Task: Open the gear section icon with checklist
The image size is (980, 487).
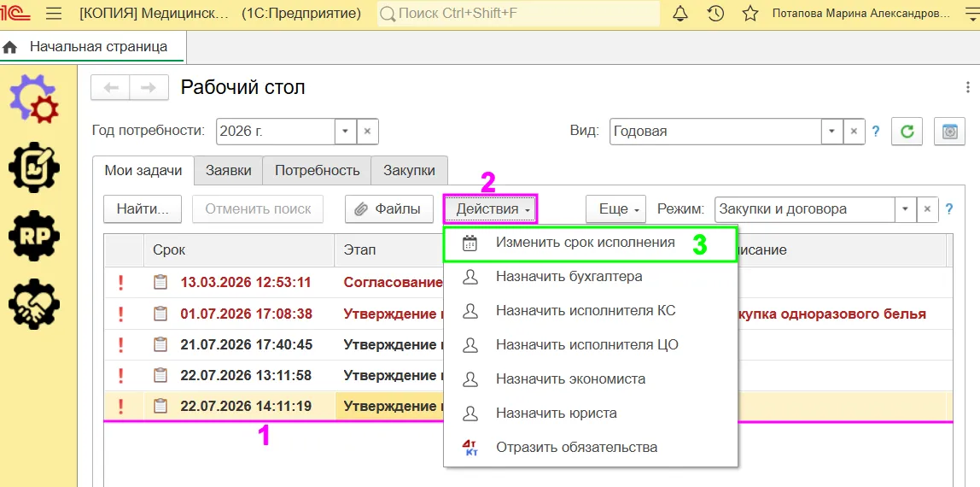Action: tap(34, 167)
